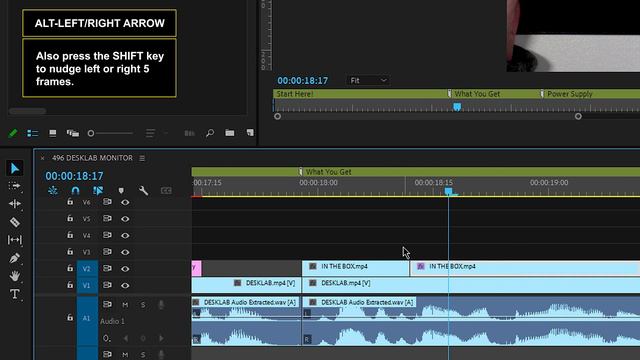Target the V2 track header

(x=87, y=269)
